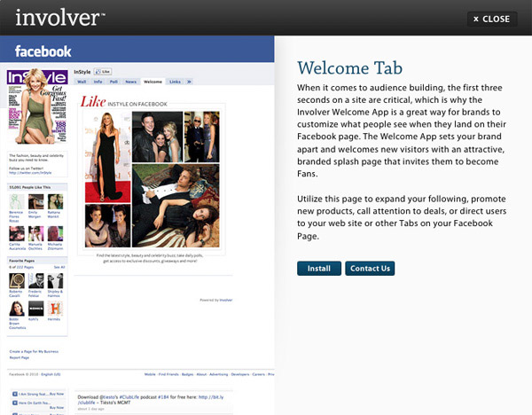The image size is (532, 415).
Task: Click the Bobbi Brown Cosmetics page icon
Action: (17, 309)
